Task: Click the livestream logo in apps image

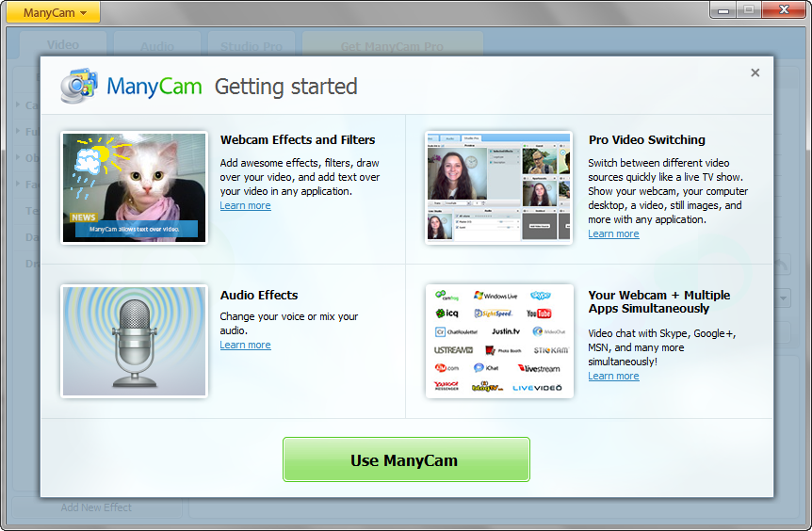Action: click(539, 368)
